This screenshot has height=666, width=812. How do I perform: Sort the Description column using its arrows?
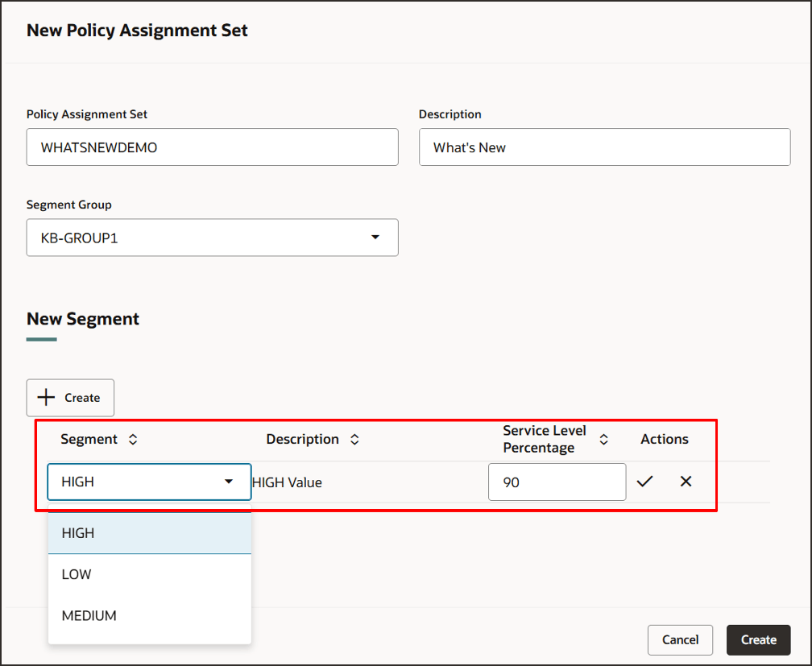pyautogui.click(x=354, y=440)
